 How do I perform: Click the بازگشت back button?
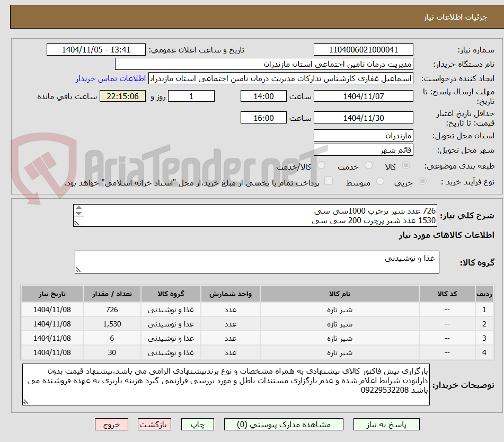click(x=154, y=424)
